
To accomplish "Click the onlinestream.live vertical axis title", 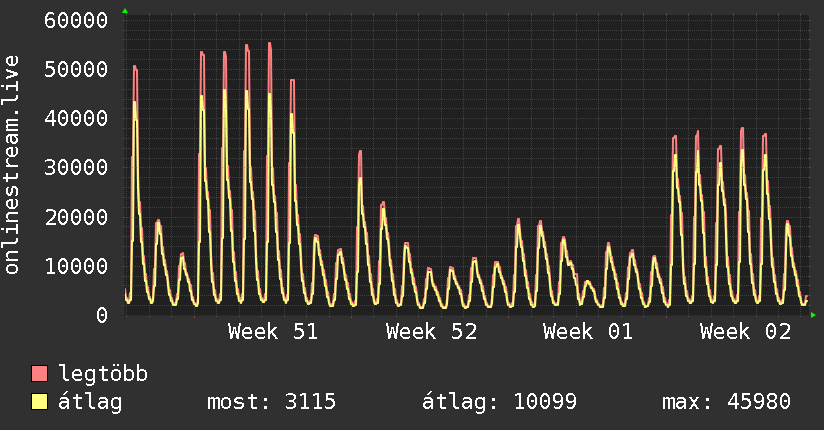I will click(x=11, y=165).
